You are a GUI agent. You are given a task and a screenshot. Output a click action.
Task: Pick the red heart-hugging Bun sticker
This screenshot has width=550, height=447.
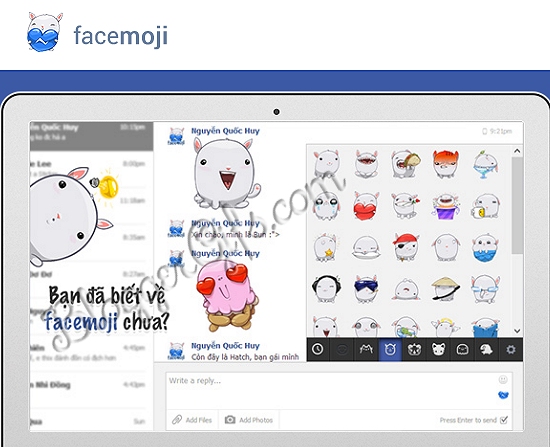pyautogui.click(x=366, y=206)
